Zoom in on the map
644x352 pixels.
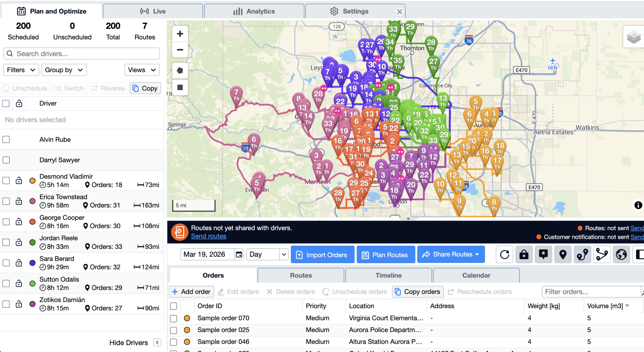tap(180, 34)
